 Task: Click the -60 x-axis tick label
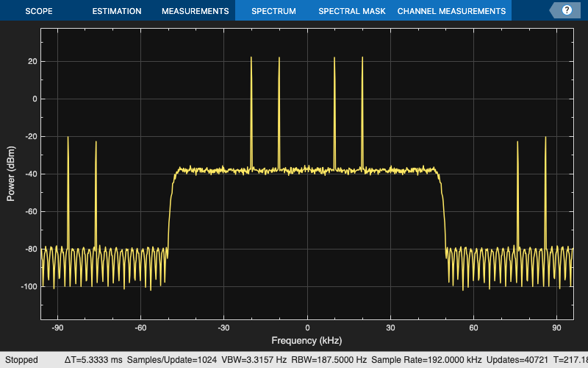140,328
